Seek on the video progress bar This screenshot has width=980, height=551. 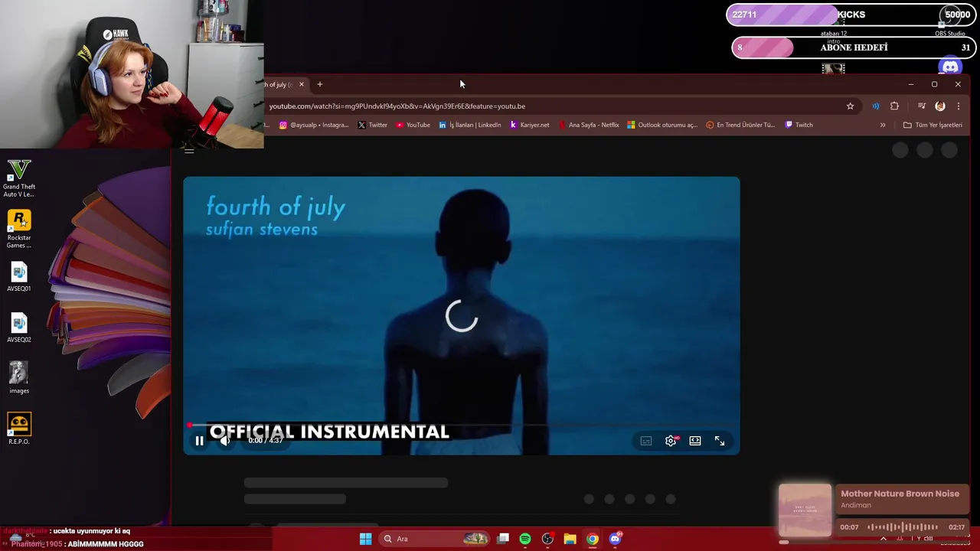(x=462, y=425)
